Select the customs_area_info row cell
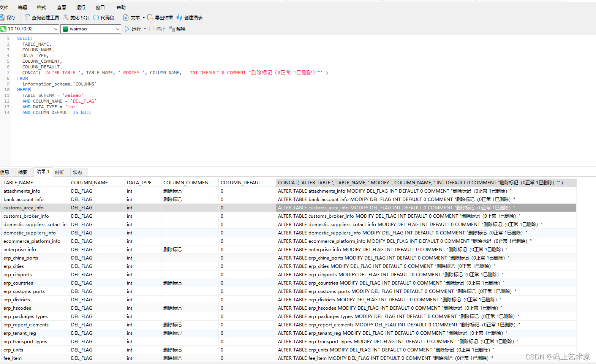The height and width of the screenshot is (364, 596). [35, 207]
